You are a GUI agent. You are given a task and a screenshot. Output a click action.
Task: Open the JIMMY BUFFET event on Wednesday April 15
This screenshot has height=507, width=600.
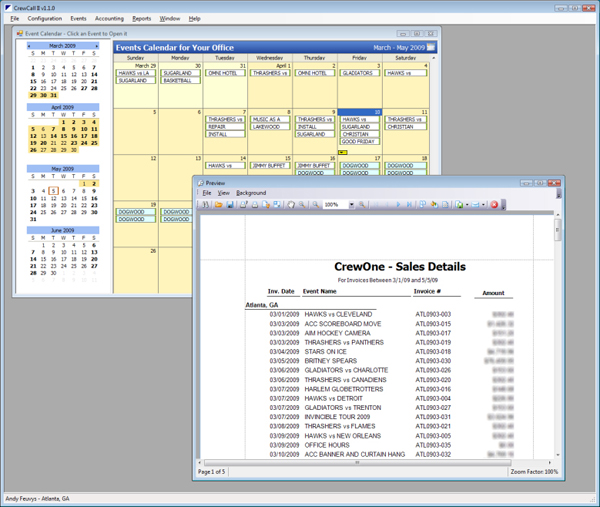point(270,166)
